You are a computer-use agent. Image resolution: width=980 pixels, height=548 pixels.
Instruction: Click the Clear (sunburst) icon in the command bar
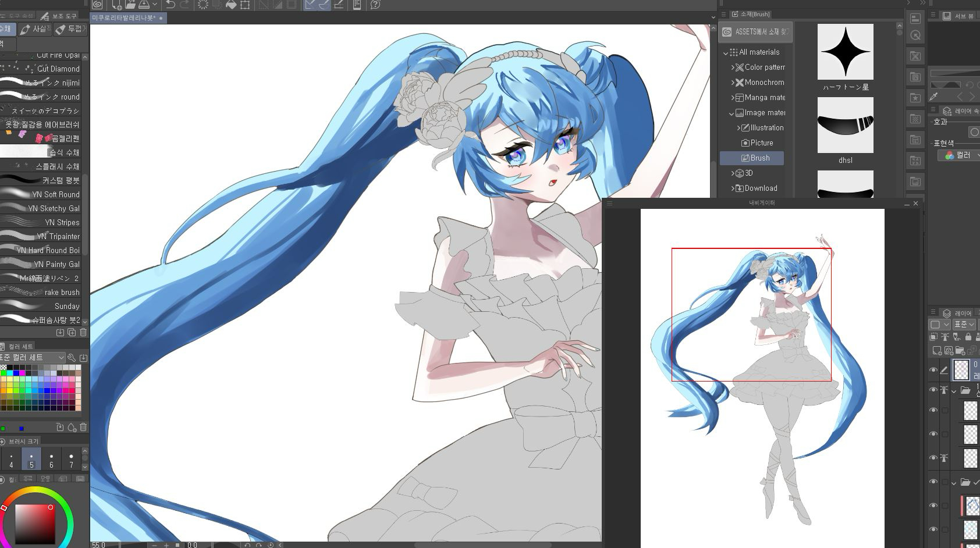coord(203,5)
